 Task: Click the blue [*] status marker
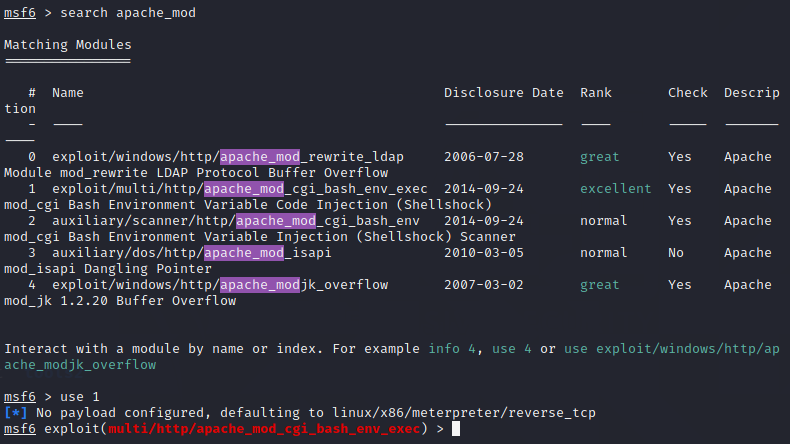16,413
